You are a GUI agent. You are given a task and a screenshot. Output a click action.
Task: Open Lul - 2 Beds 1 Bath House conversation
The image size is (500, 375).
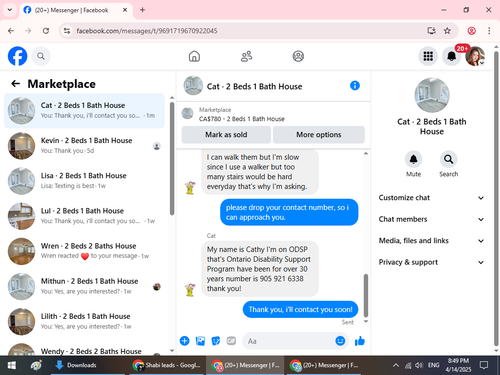click(x=84, y=216)
